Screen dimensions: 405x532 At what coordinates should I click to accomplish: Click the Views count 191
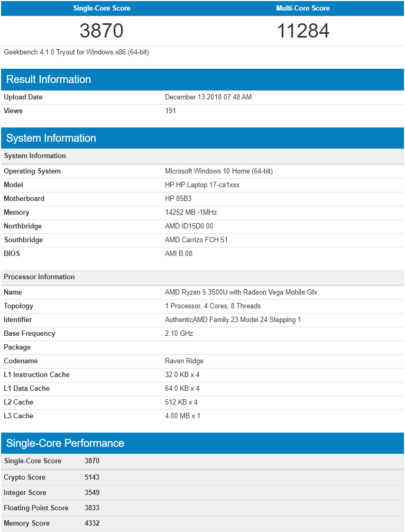tap(170, 111)
